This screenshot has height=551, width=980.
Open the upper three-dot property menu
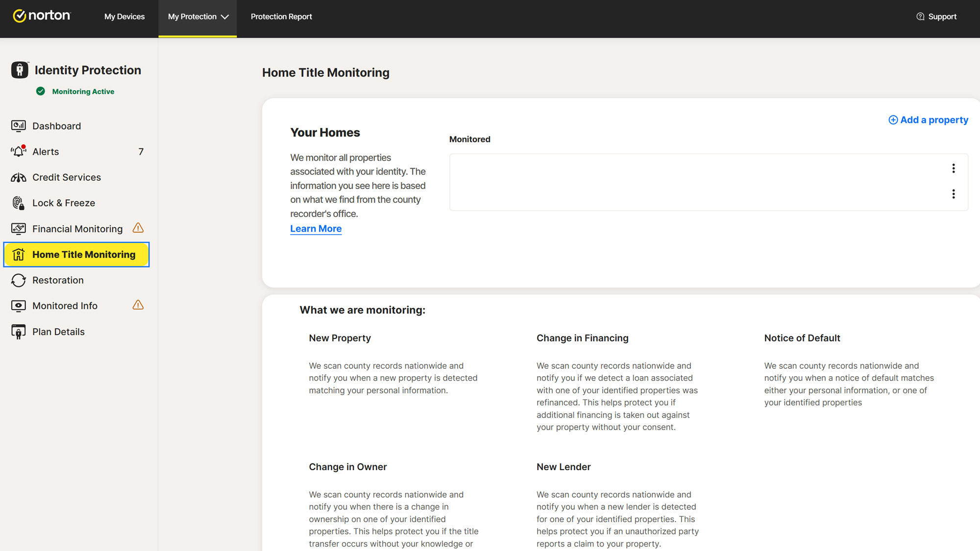point(953,168)
